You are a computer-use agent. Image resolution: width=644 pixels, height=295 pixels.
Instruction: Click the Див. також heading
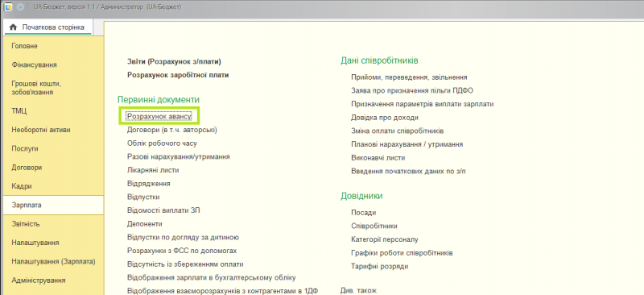(x=358, y=290)
